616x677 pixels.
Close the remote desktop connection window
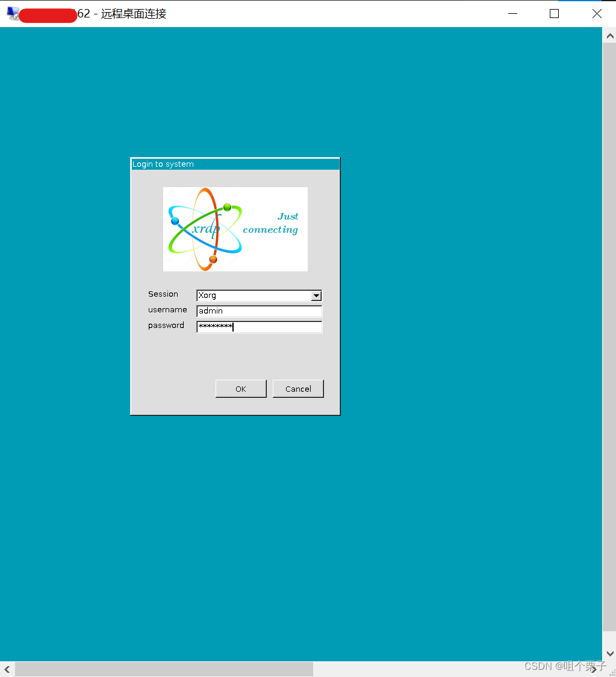597,14
